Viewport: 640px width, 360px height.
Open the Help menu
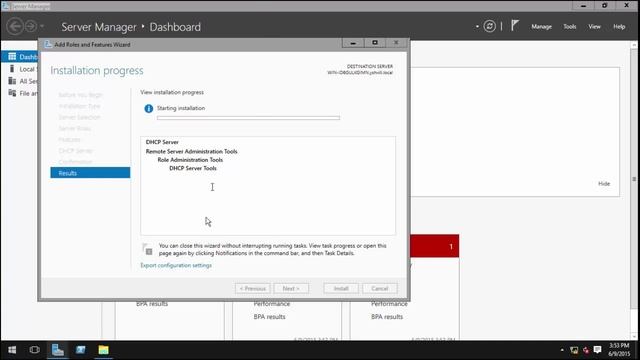[x=619, y=27]
